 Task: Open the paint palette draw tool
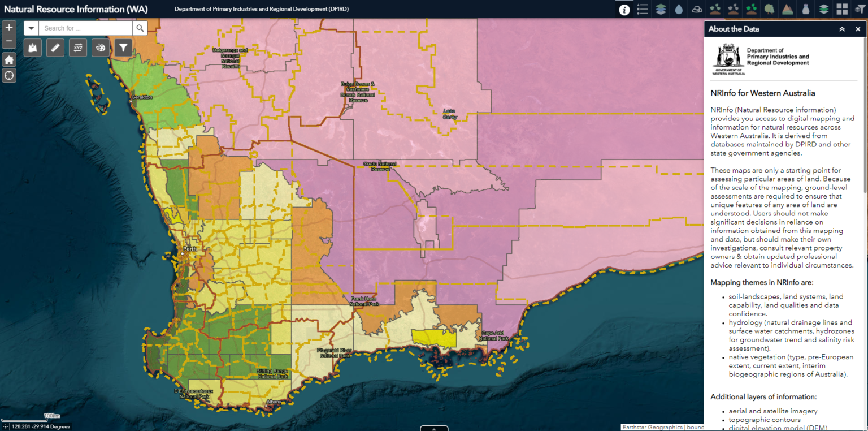tap(101, 48)
